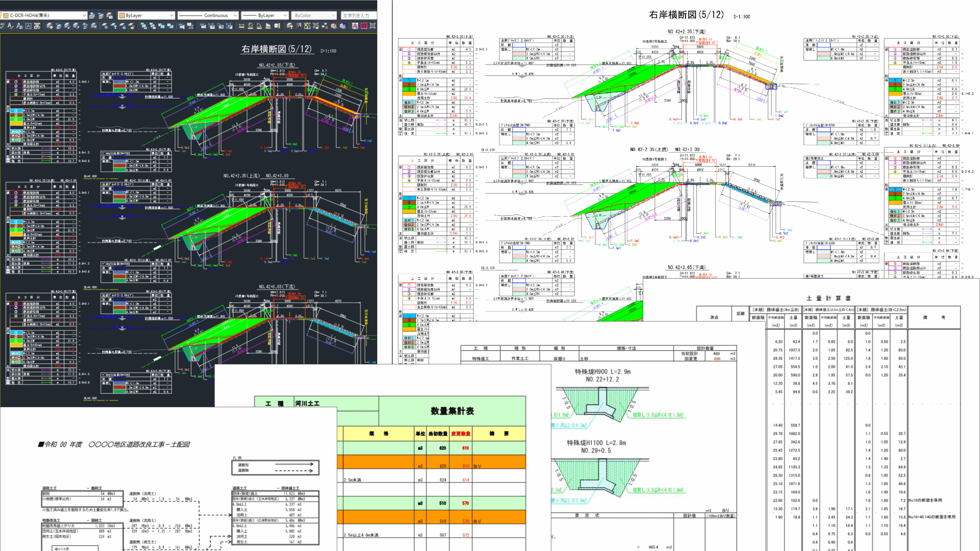Click the Layer Unlock open-padlock icon
980x551 pixels.
point(132,26)
